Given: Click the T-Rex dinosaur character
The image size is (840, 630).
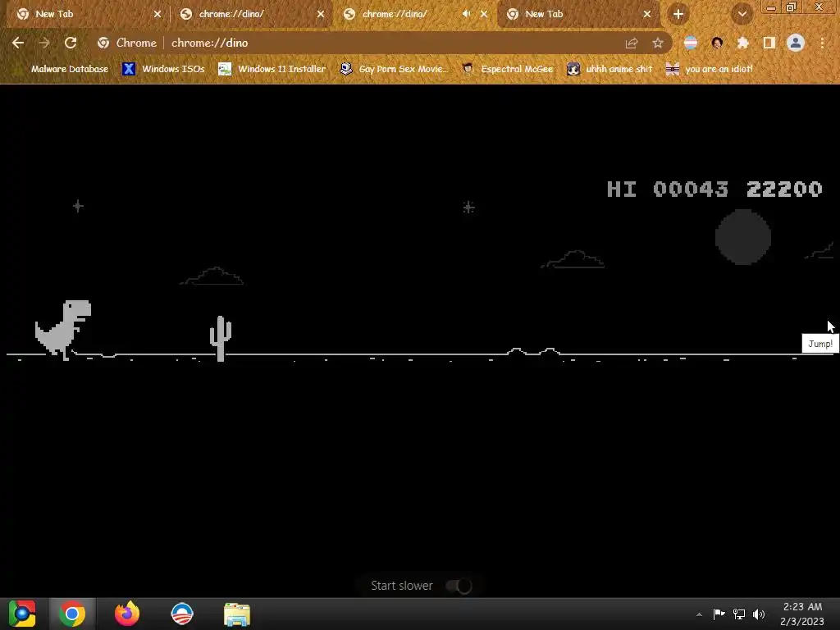Looking at the screenshot, I should 63,330.
